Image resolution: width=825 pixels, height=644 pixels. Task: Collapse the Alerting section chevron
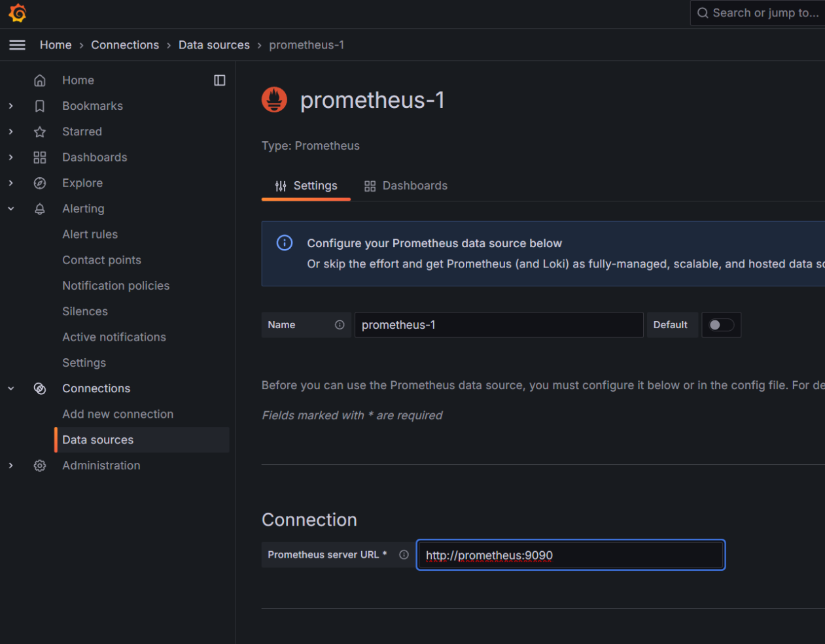(x=11, y=209)
